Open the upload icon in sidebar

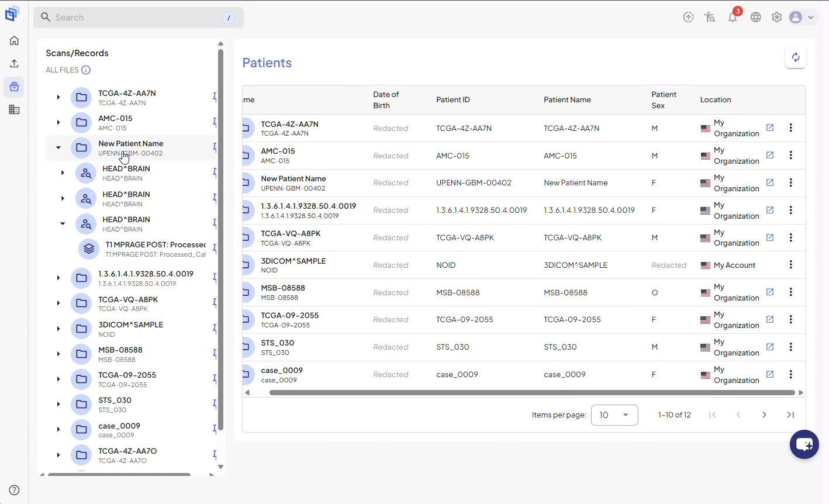[x=14, y=63]
